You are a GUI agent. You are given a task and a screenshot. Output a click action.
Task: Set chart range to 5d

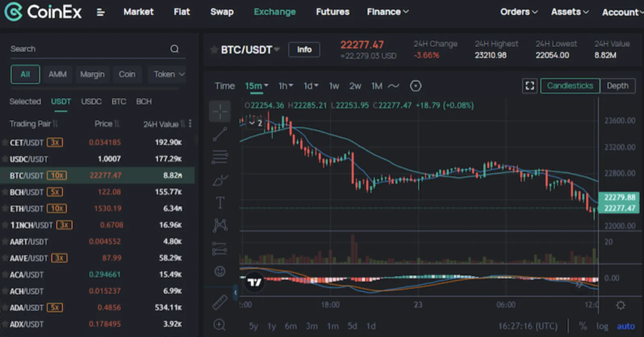(x=352, y=326)
